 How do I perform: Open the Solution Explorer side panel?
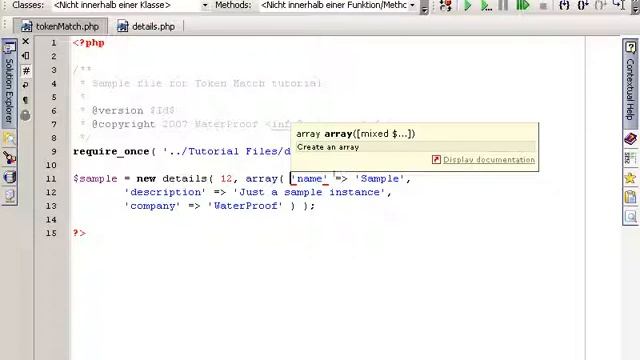[x=9, y=82]
